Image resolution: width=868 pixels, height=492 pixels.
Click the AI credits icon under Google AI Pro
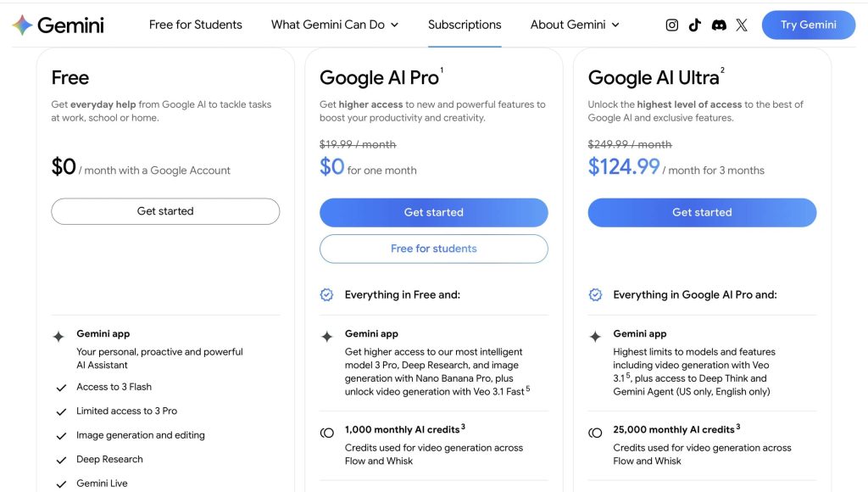327,433
